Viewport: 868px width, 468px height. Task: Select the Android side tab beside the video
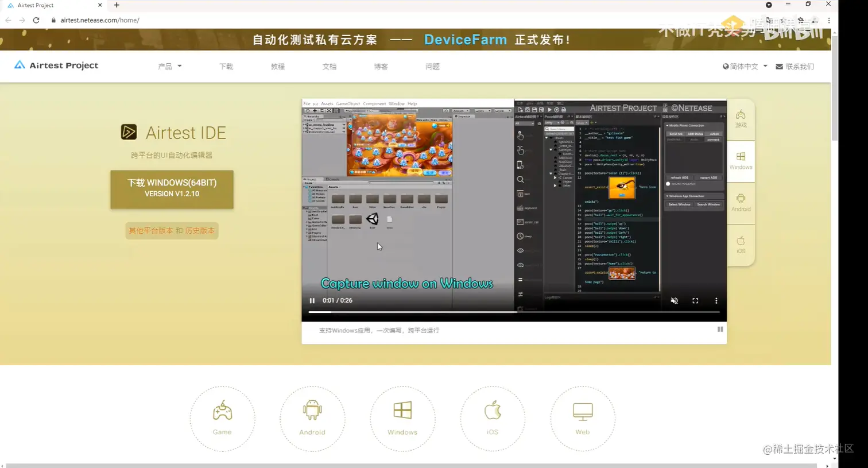click(741, 203)
